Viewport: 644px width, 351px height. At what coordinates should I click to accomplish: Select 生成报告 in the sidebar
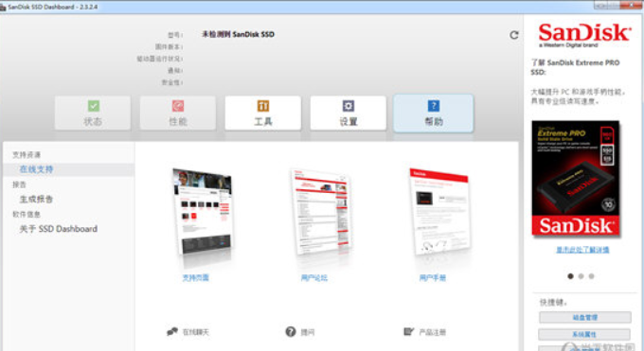(x=36, y=199)
